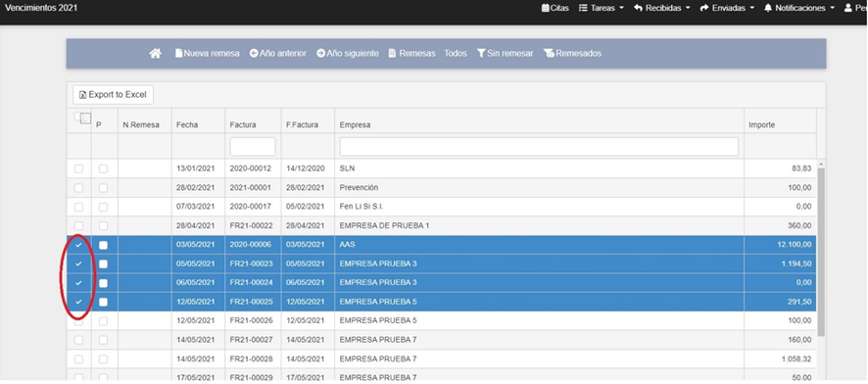
Task: Expand the Enviadas menu
Action: click(727, 8)
